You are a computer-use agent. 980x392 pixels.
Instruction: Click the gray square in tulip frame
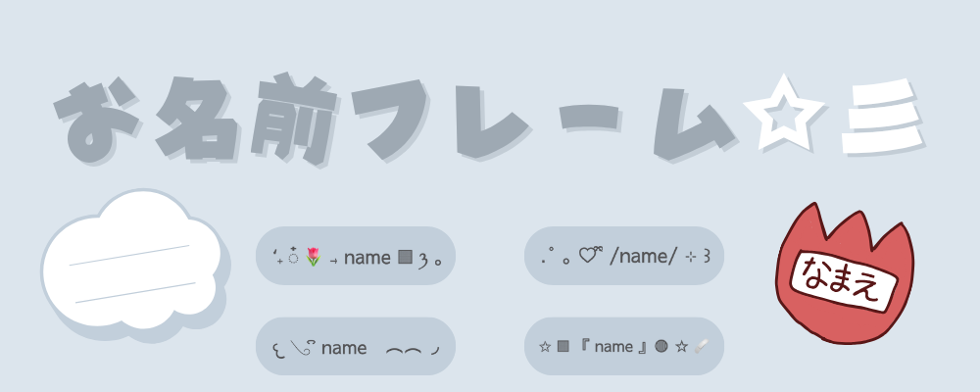point(405,257)
